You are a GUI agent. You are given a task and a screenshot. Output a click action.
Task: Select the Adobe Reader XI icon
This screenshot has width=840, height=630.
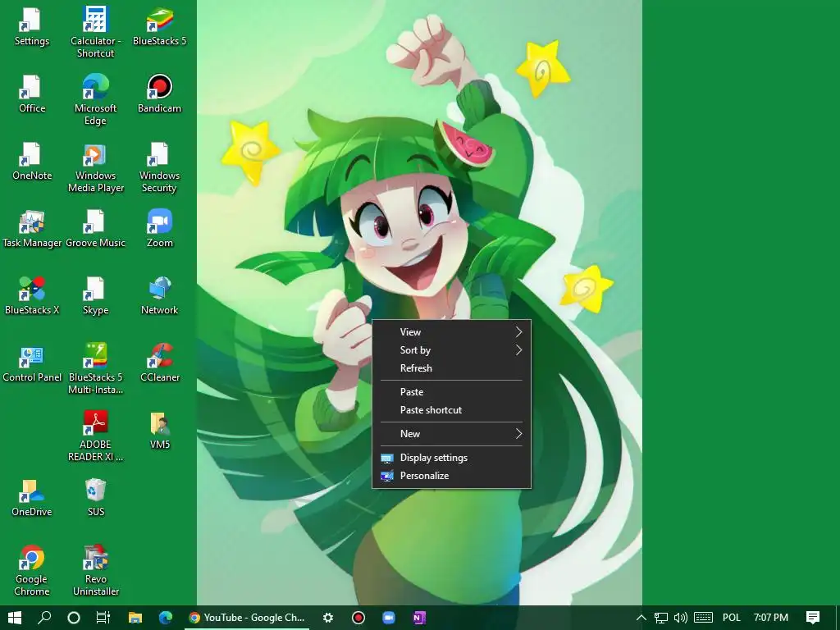coord(95,436)
